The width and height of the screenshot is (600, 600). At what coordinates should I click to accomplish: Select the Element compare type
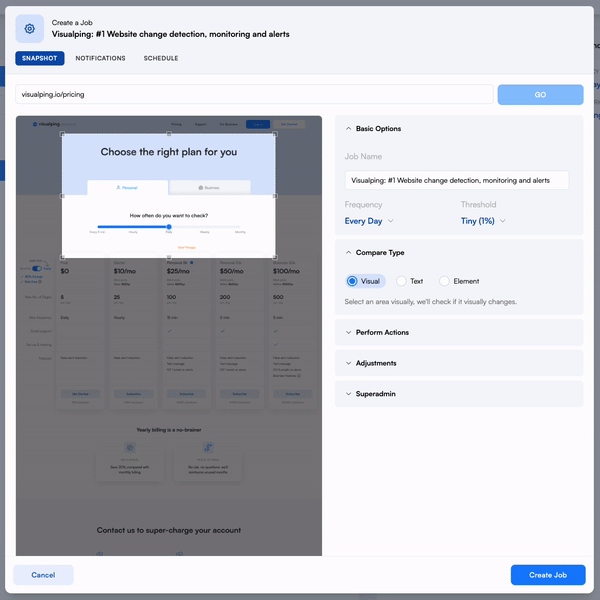click(459, 281)
